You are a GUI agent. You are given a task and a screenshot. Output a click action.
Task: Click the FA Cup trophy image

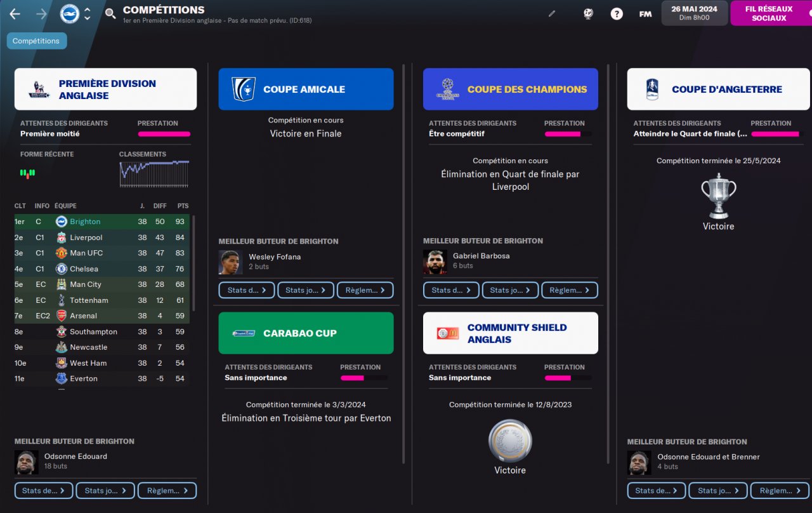click(719, 196)
